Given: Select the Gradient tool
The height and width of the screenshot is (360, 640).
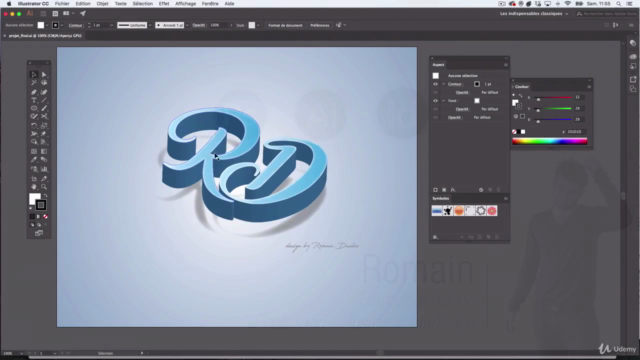Looking at the screenshot, I should pyautogui.click(x=44, y=151).
